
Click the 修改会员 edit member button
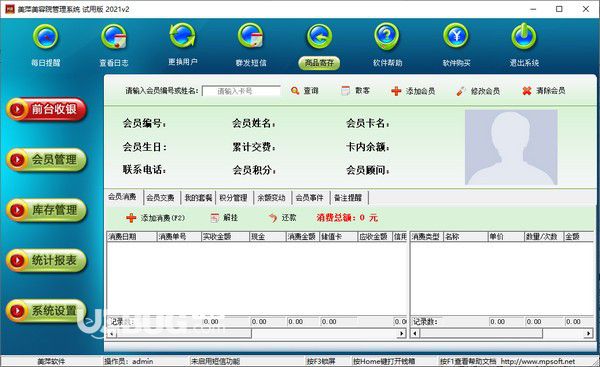(478, 91)
